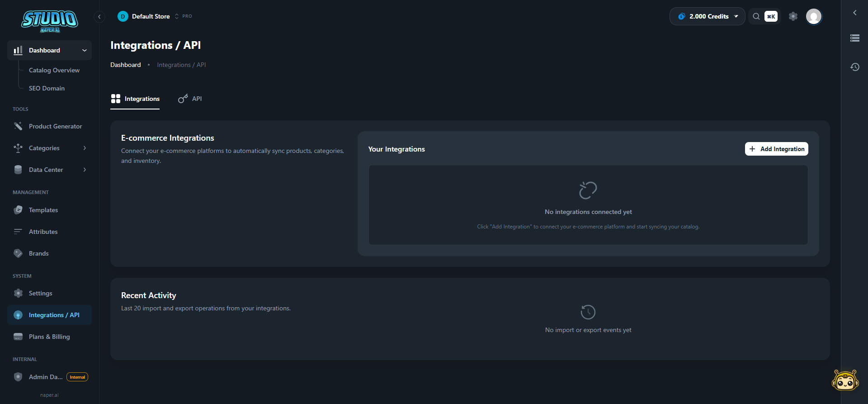Click the naper.ai footer text
Viewport: 868px width, 404px height.
pos(49,395)
